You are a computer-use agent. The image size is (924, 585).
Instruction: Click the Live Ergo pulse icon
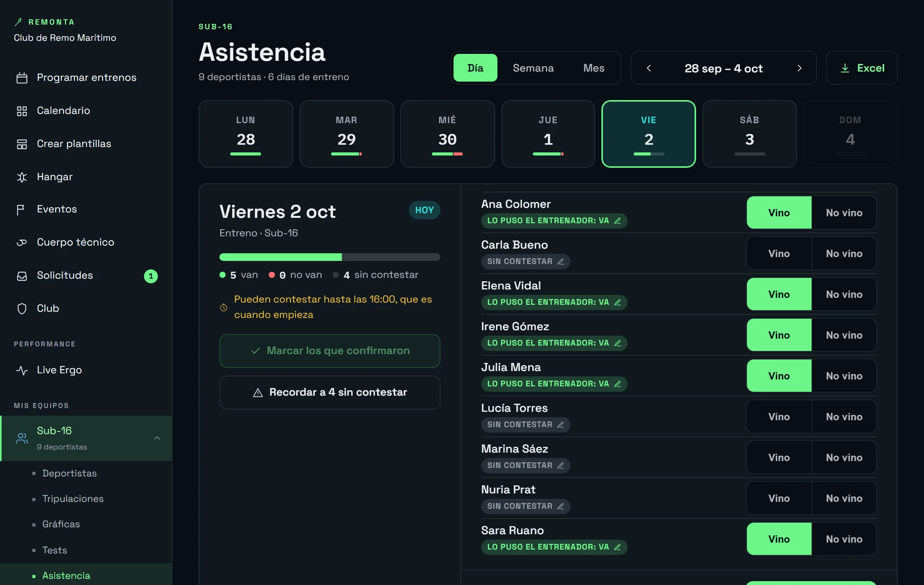tap(22, 370)
